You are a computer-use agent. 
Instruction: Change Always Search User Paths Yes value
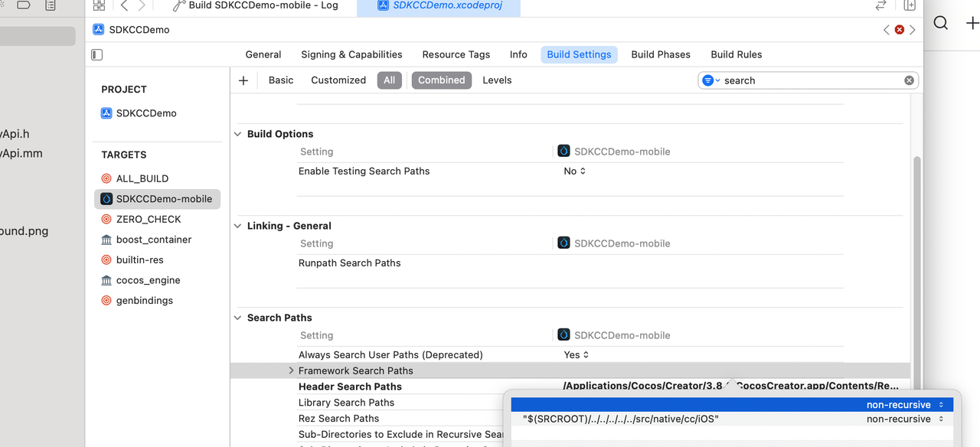577,355
